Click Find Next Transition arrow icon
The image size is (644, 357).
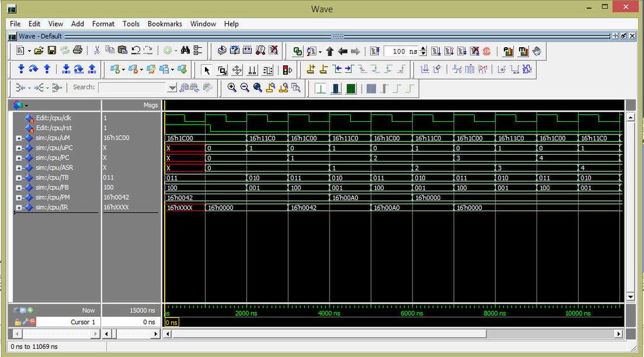[350, 69]
